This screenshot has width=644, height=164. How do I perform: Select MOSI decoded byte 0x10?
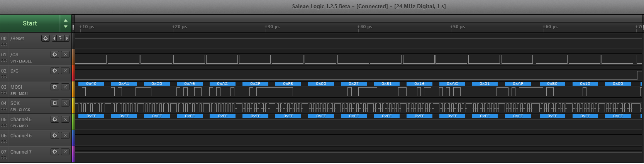coord(585,84)
